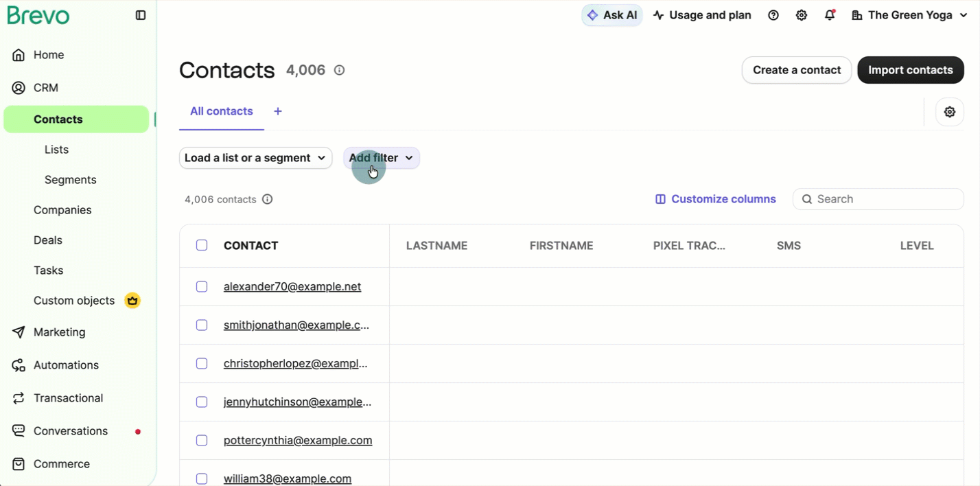This screenshot has width=980, height=486.
Task: Click the LEVEL column header
Action: [x=917, y=246]
